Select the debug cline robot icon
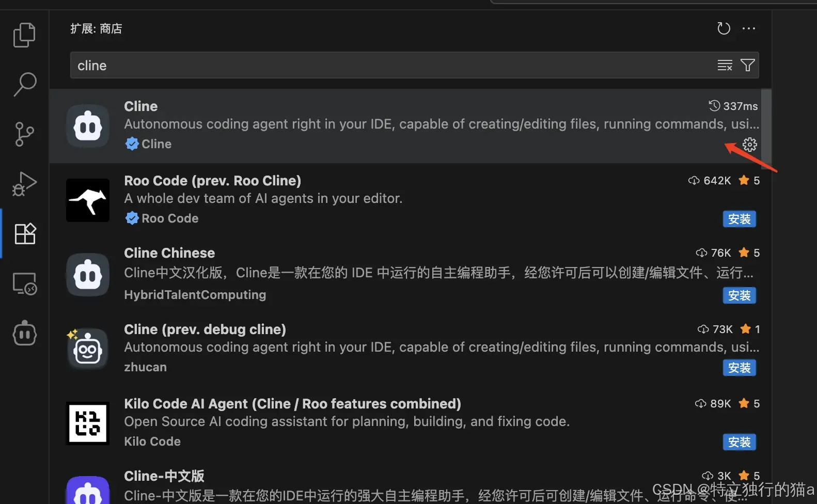 pos(87,350)
